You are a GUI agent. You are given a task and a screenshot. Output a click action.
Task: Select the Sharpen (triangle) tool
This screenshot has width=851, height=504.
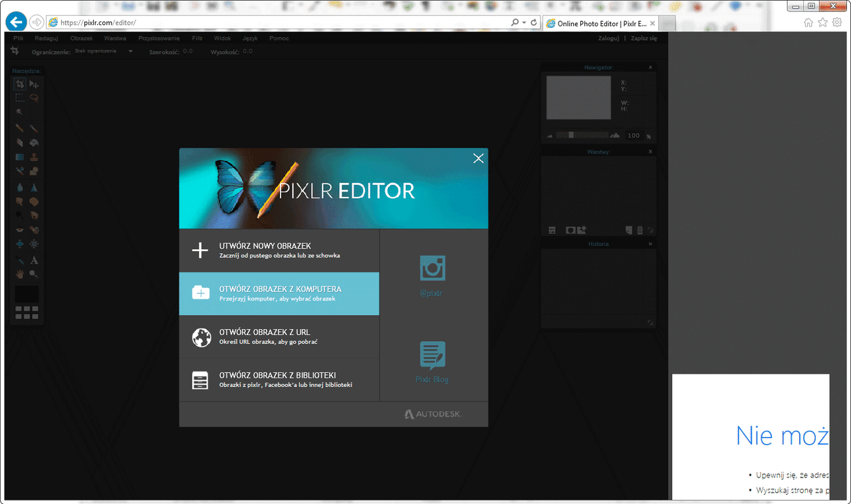(x=34, y=188)
